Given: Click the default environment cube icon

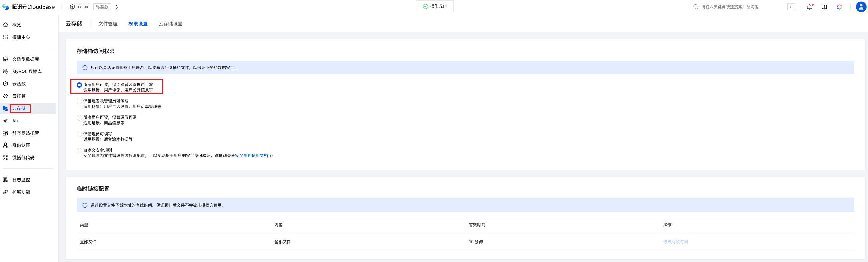Looking at the screenshot, I should [x=72, y=7].
